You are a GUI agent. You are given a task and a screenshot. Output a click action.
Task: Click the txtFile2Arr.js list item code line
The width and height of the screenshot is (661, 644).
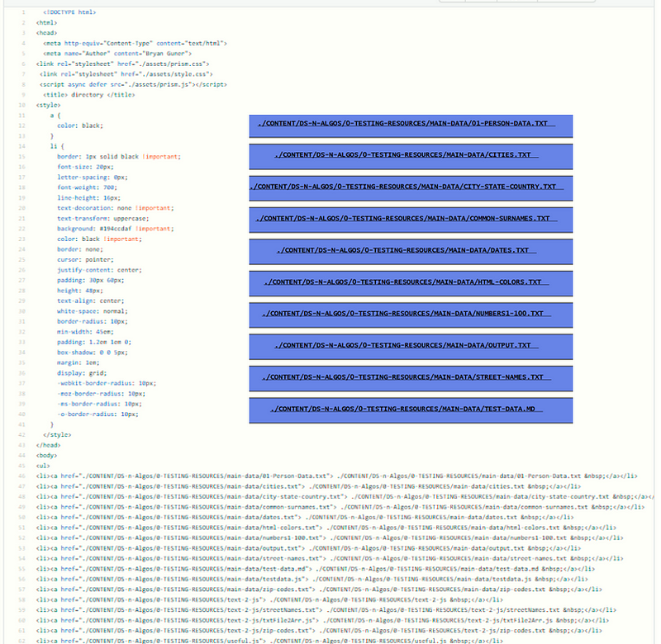point(322,620)
